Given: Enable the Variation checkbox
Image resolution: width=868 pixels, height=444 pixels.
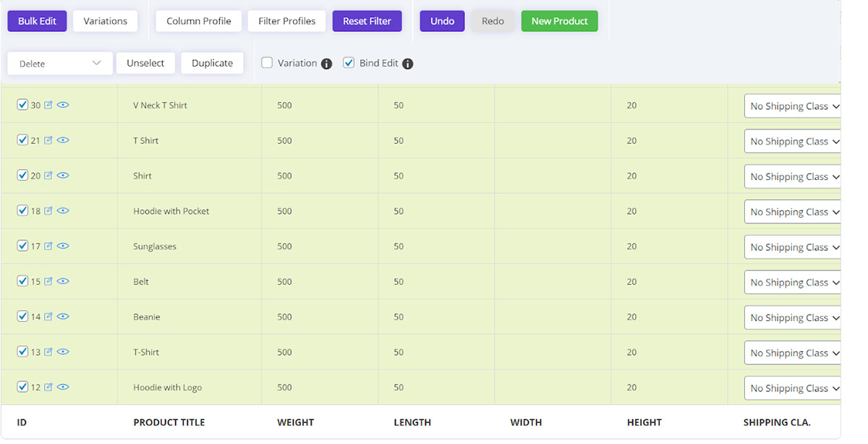Looking at the screenshot, I should pos(267,63).
